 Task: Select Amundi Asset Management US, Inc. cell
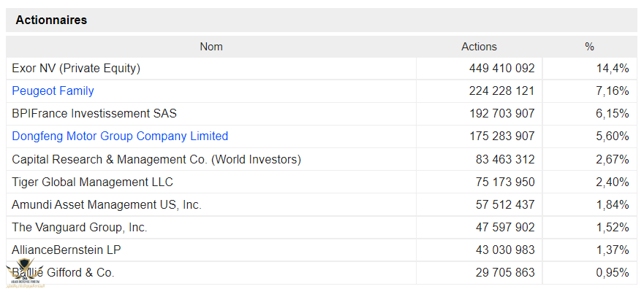[211, 204]
